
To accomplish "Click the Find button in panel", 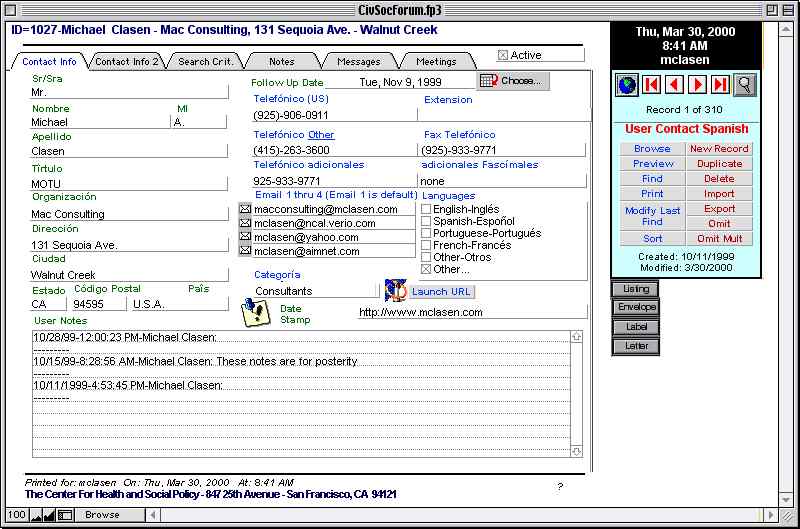I will 653,179.
